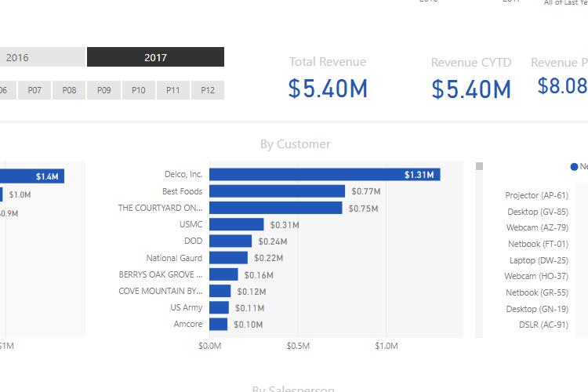Image resolution: width=588 pixels, height=392 pixels.
Task: Click the Desktop (GN-19) product label
Action: pyautogui.click(x=537, y=309)
